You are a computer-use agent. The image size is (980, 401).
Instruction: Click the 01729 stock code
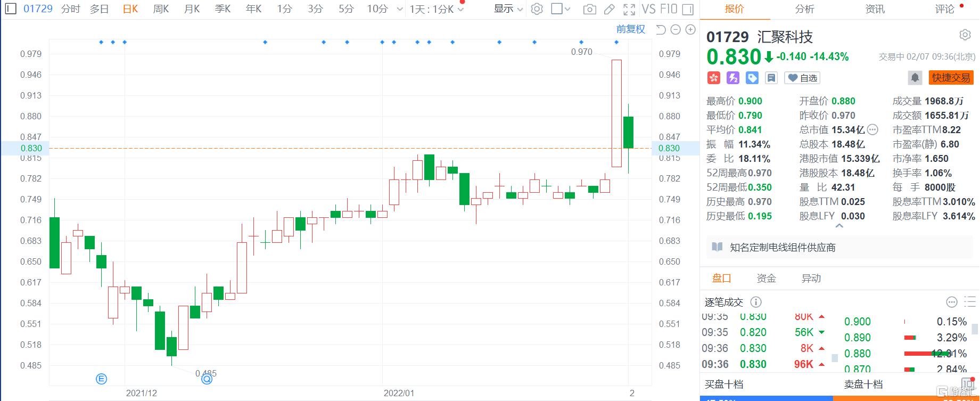coord(38,9)
